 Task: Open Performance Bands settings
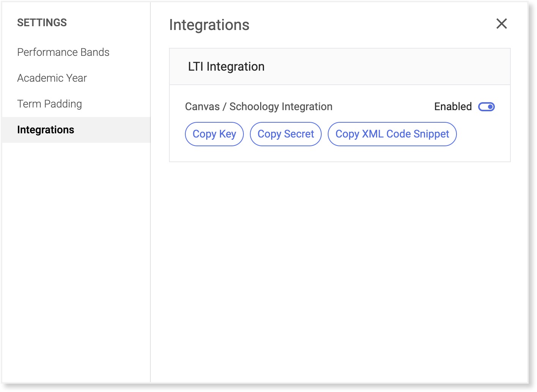click(x=63, y=52)
